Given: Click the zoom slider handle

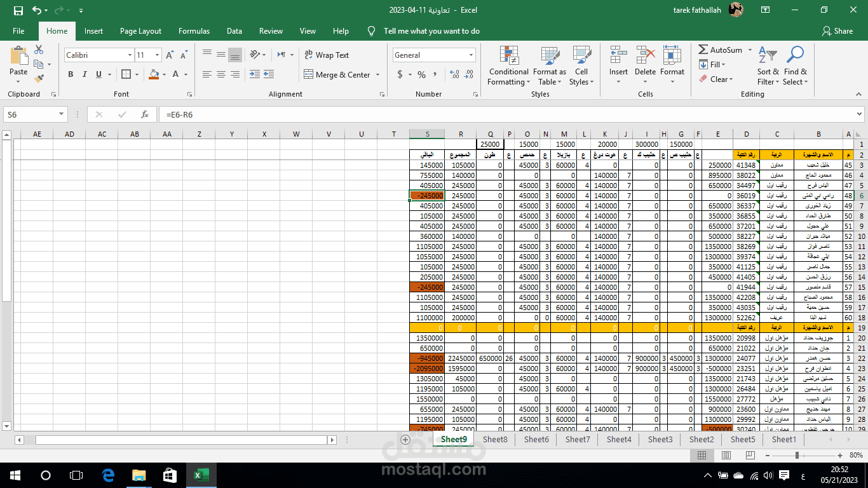Looking at the screenshot, I should pyautogui.click(x=796, y=456).
